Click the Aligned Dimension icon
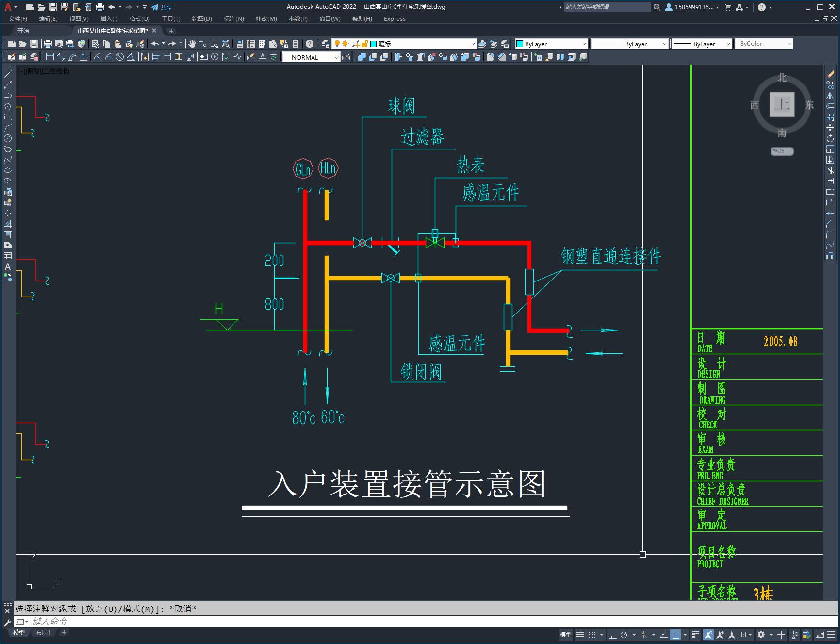Viewport: 840px width, 644px height. coord(61,57)
